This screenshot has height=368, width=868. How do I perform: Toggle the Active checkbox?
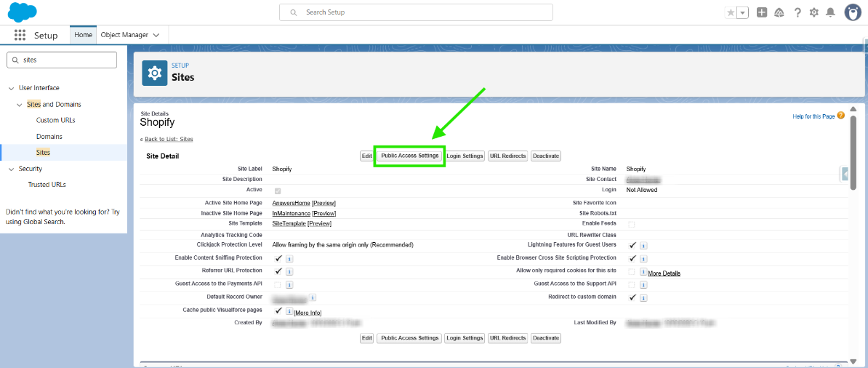coord(278,191)
